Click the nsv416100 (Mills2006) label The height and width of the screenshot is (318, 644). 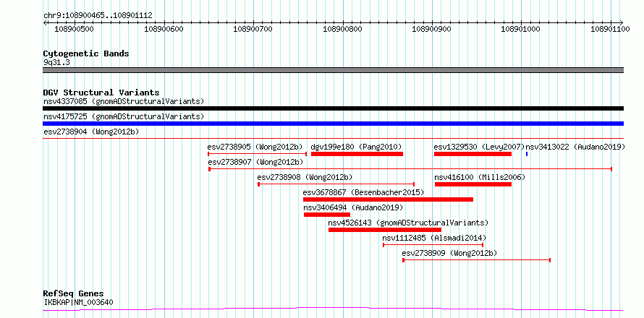[x=480, y=177]
